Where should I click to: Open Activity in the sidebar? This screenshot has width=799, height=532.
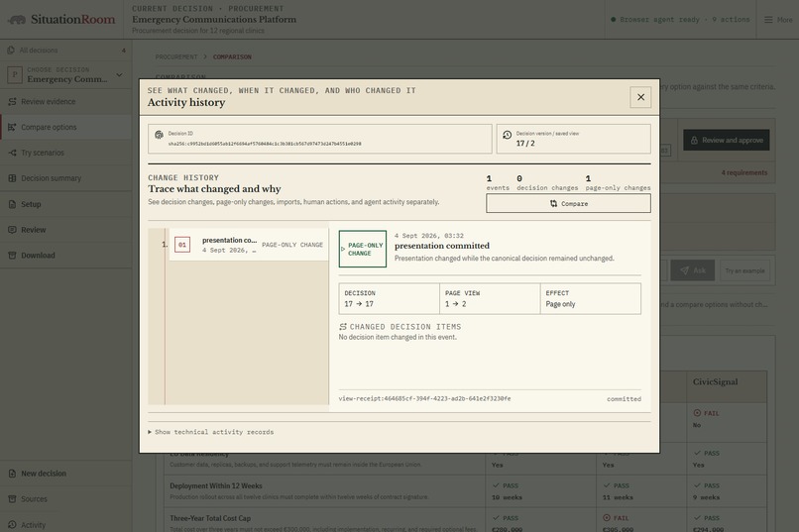tap(65, 524)
